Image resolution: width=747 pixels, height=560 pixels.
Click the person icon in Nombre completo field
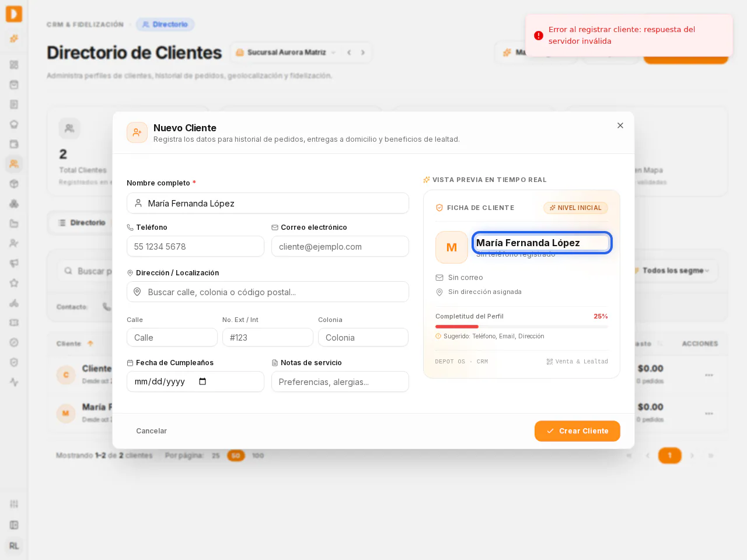point(138,203)
